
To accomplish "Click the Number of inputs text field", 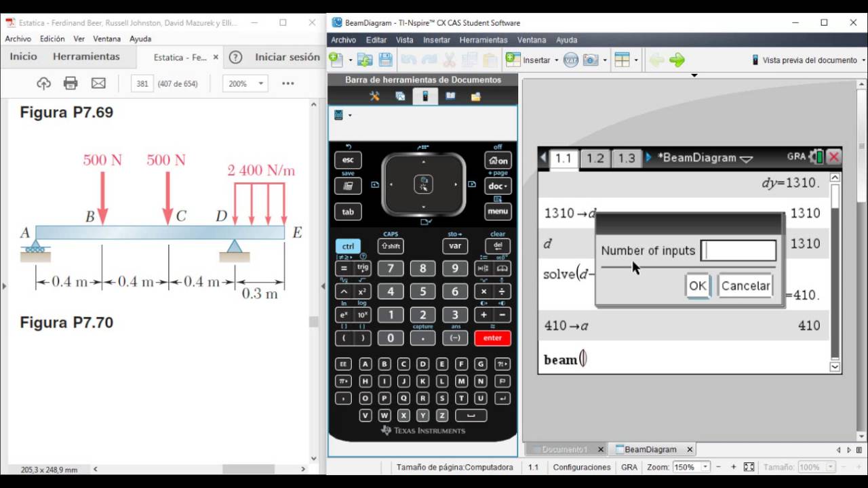I will click(738, 251).
